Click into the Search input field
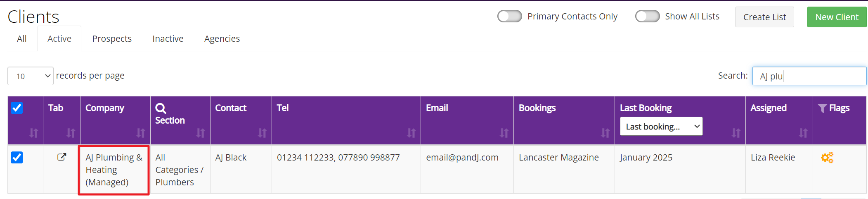Image resolution: width=868 pixels, height=199 pixels. 809,76
